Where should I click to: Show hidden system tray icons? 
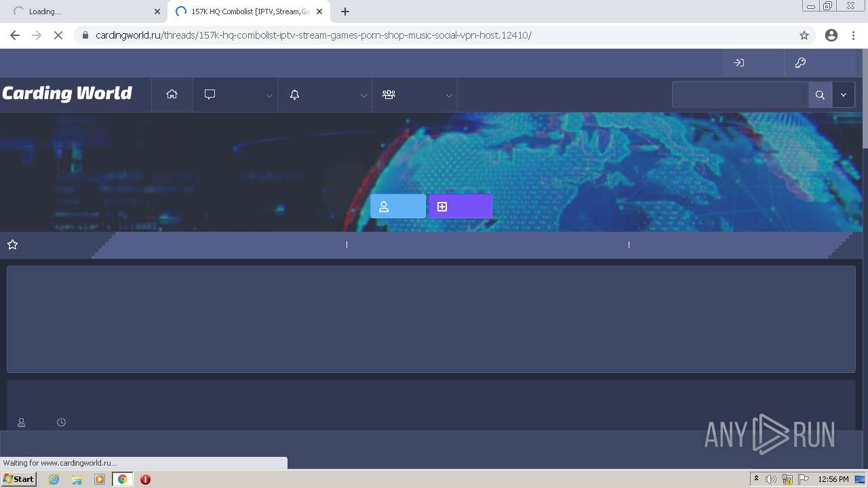(756, 479)
